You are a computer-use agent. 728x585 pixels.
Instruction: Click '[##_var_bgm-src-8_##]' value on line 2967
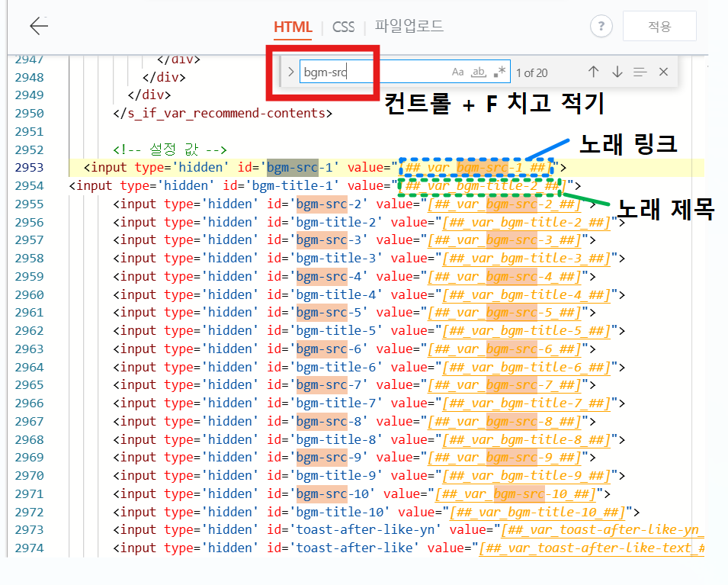tap(504, 421)
